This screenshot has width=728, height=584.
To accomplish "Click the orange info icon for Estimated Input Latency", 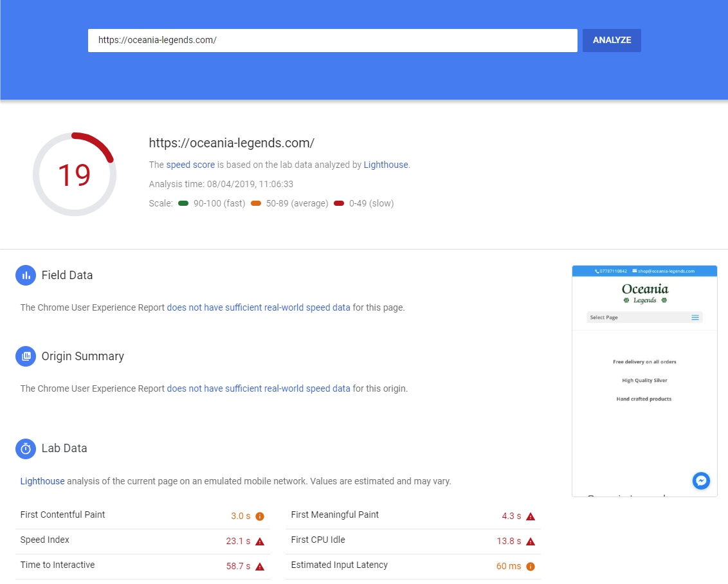I will [531, 567].
